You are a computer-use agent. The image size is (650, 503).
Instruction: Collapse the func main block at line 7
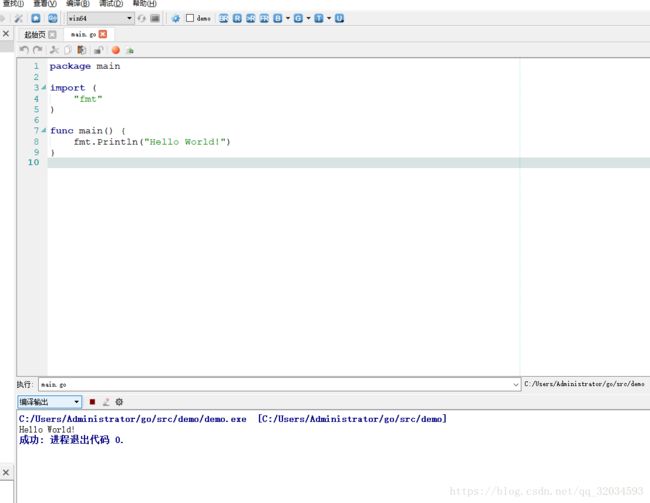[x=43, y=131]
